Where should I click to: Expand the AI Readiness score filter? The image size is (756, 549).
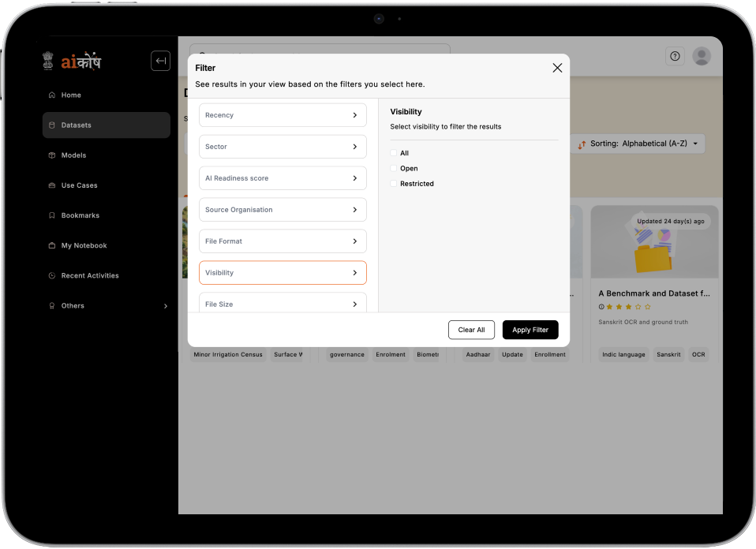click(283, 178)
